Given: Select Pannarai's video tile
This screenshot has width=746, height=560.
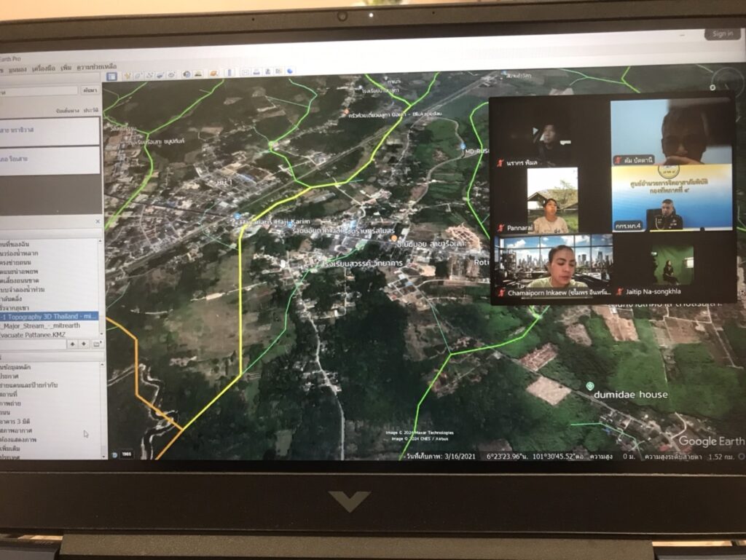Looking at the screenshot, I should click(553, 200).
